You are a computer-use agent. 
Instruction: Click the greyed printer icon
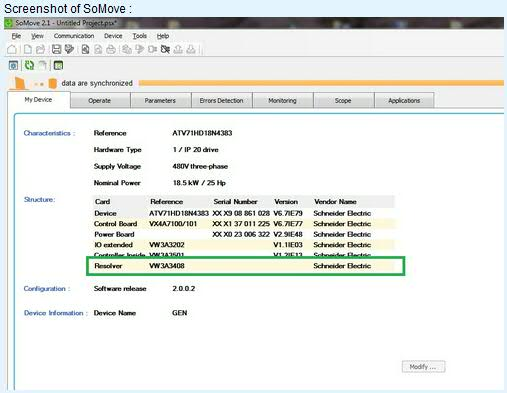click(x=111, y=49)
